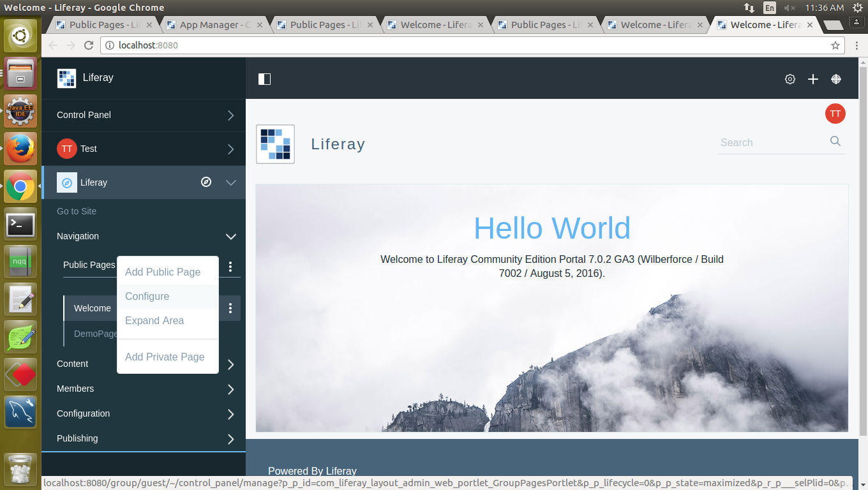Click the Liferay site logo in header
868x490 pixels.
[x=275, y=144]
